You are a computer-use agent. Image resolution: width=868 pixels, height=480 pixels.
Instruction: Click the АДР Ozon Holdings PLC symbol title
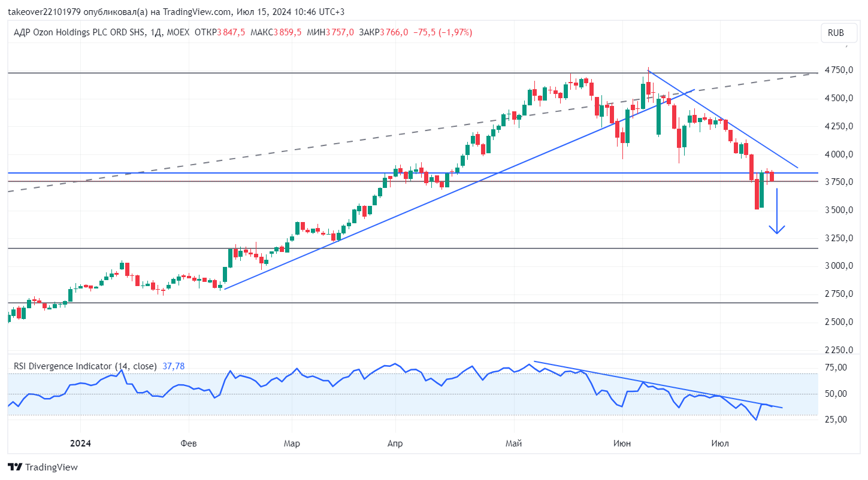[78, 32]
